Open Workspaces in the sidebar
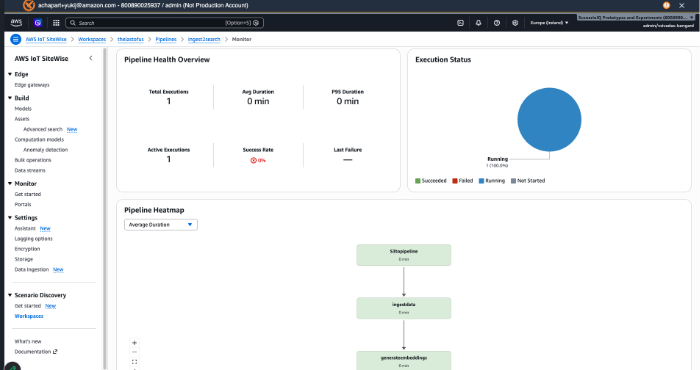 29,316
